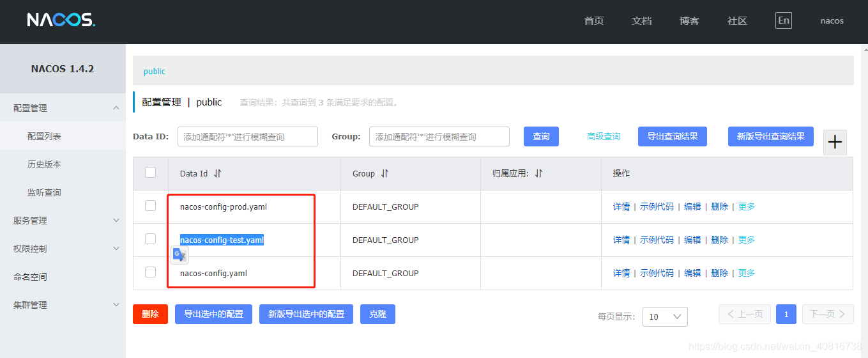Expand the 集群管理 sidebar section
This screenshot has width=868, height=358.
point(63,305)
